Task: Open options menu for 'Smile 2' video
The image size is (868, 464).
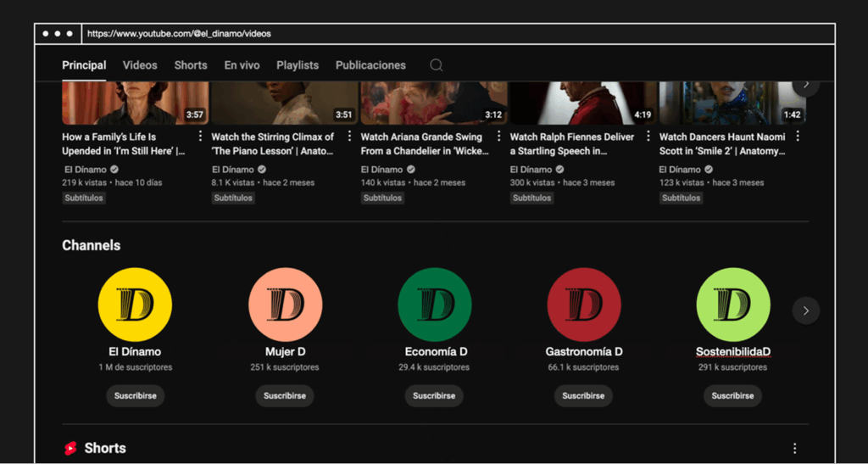Action: click(798, 137)
